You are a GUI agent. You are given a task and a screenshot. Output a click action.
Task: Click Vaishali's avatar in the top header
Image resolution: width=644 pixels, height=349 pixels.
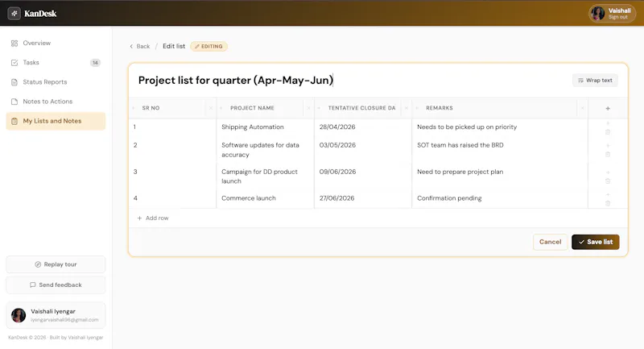click(597, 14)
